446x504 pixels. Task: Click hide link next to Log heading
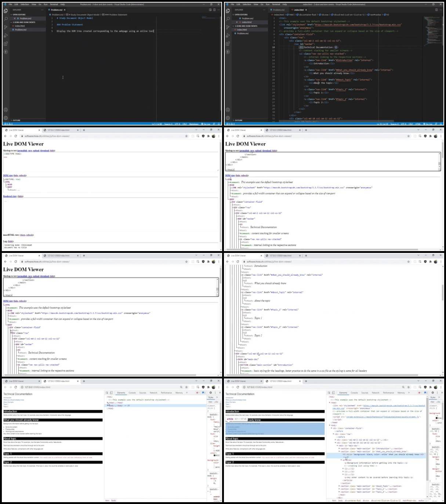(x=10, y=241)
